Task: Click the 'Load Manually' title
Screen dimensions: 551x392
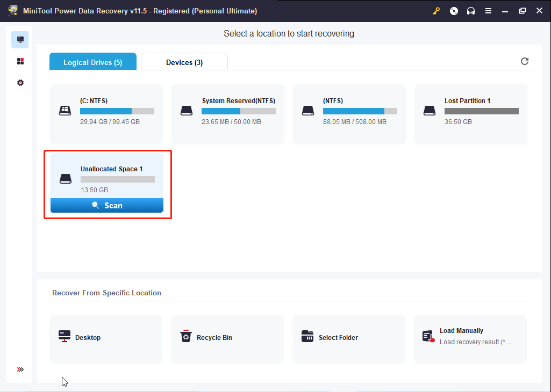Action: tap(461, 331)
